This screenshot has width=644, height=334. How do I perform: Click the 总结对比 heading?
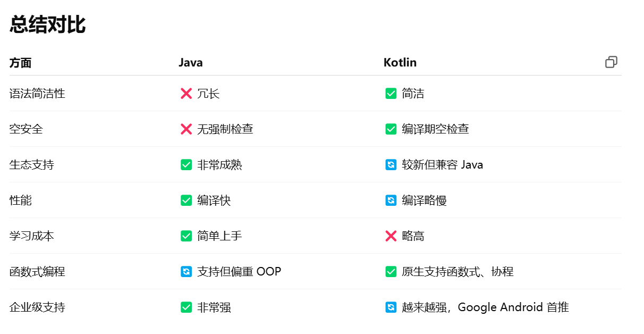[48, 24]
